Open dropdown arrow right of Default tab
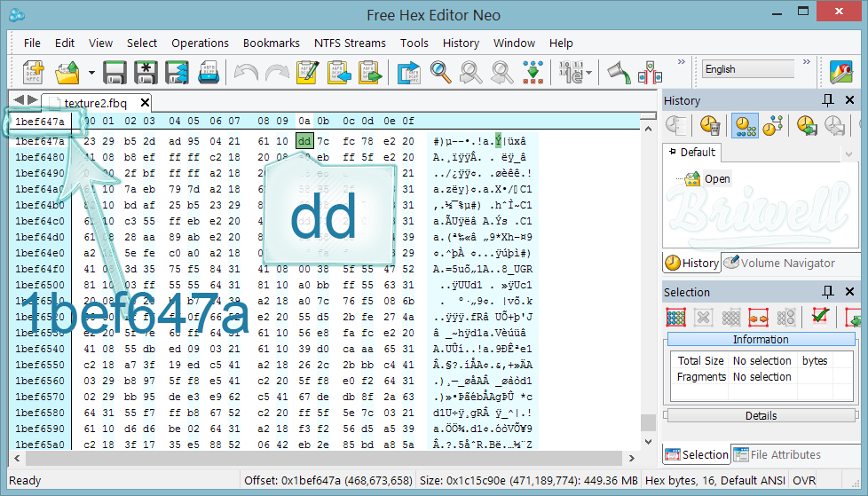868x496 pixels. coord(848,154)
